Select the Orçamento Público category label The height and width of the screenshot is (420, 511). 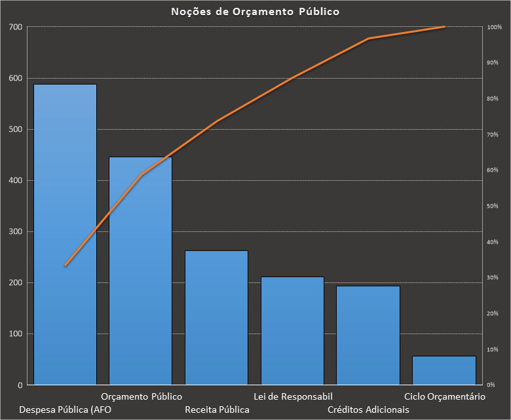(142, 396)
